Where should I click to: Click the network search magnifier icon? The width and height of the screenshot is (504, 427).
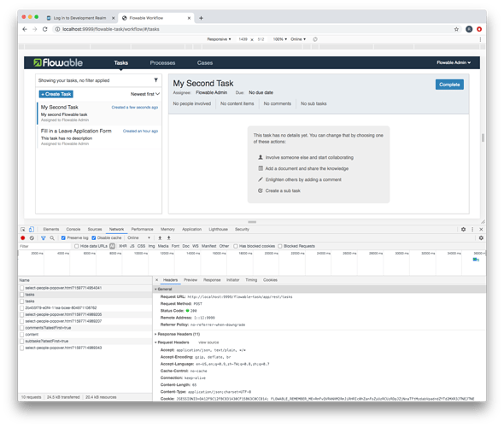tap(52, 237)
